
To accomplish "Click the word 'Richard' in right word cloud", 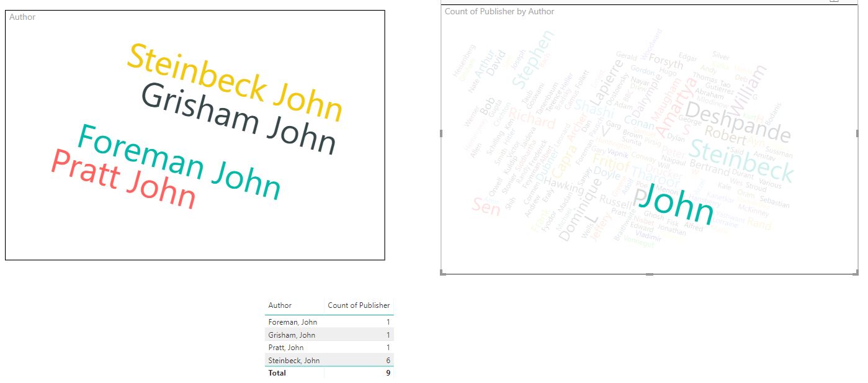I will (532, 119).
